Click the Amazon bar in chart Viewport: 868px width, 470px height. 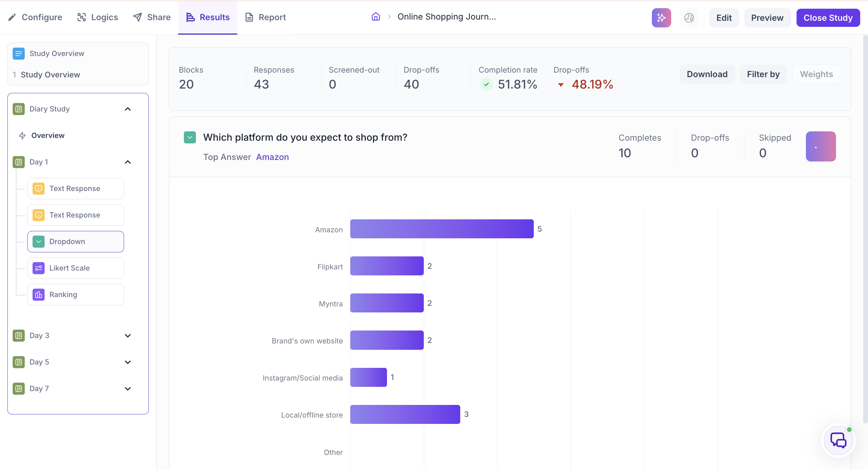pyautogui.click(x=442, y=229)
